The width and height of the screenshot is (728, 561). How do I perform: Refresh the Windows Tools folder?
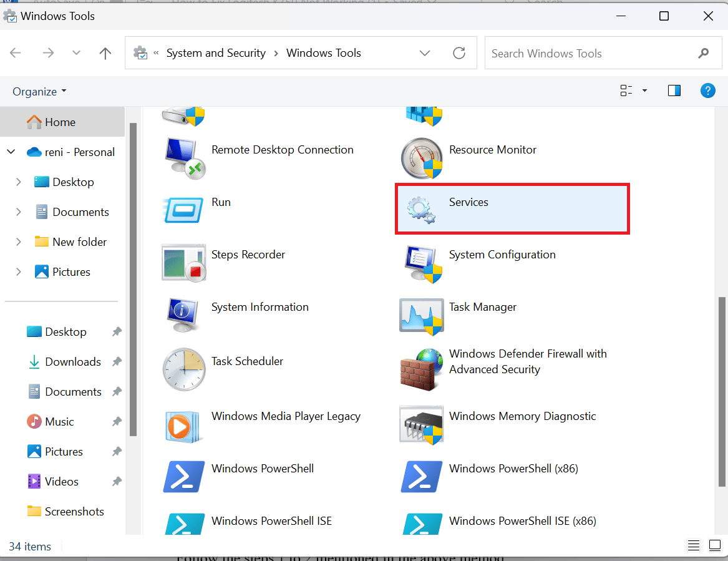(x=459, y=53)
